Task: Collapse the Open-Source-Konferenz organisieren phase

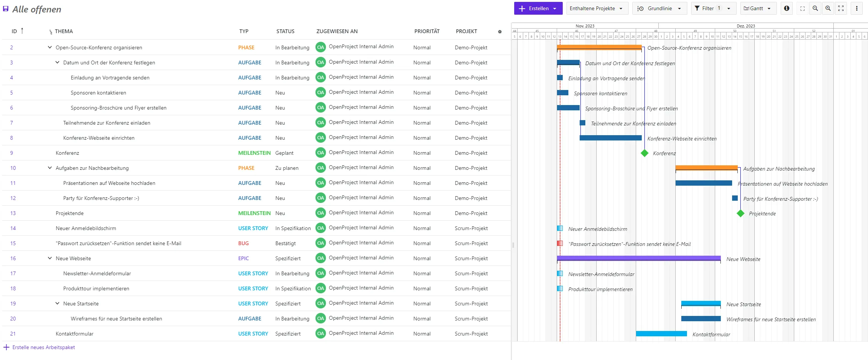Action: 49,47
